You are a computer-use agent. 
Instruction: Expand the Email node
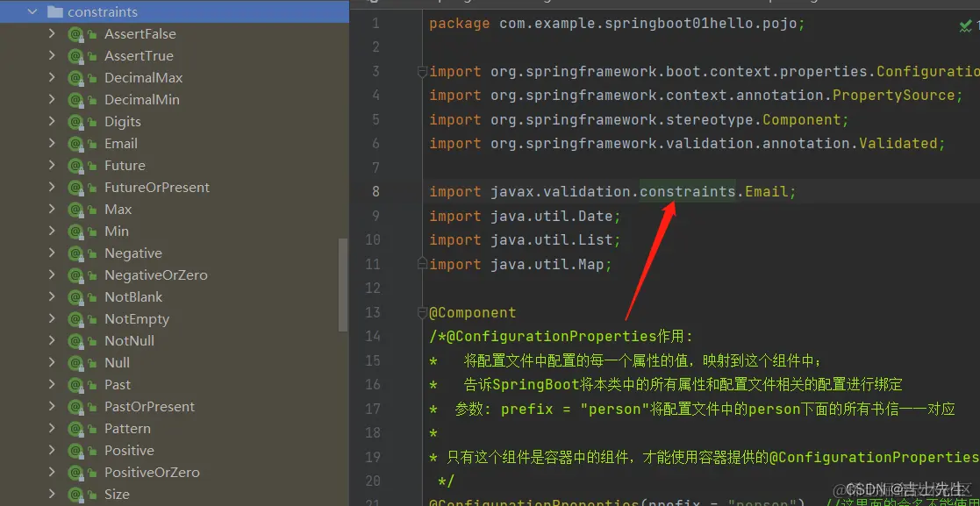tap(52, 143)
